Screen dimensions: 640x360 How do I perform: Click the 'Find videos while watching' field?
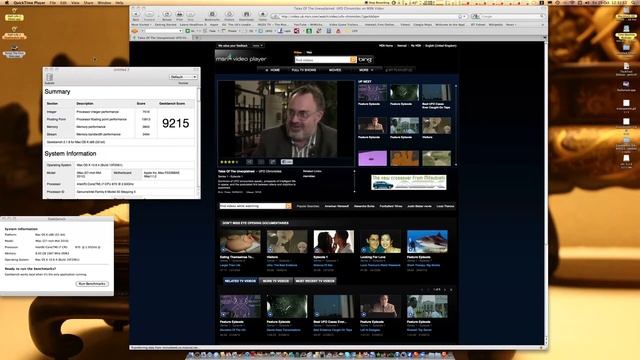(x=253, y=206)
